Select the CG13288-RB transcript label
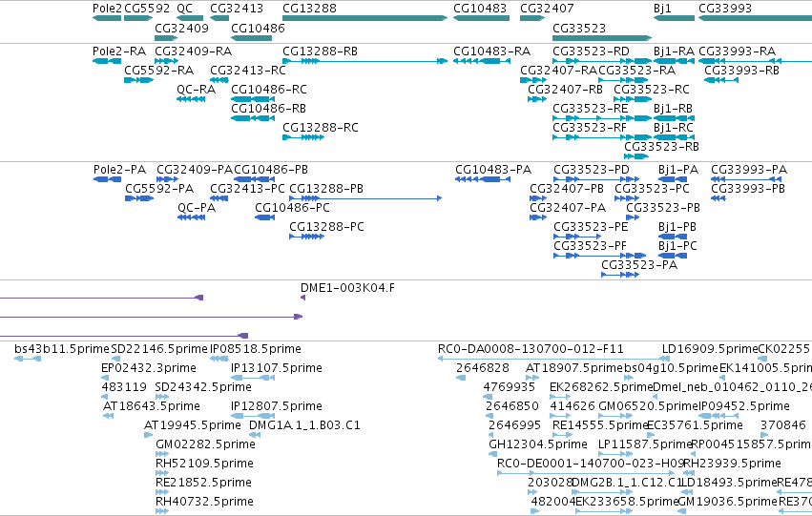This screenshot has width=812, height=516. 320,52
